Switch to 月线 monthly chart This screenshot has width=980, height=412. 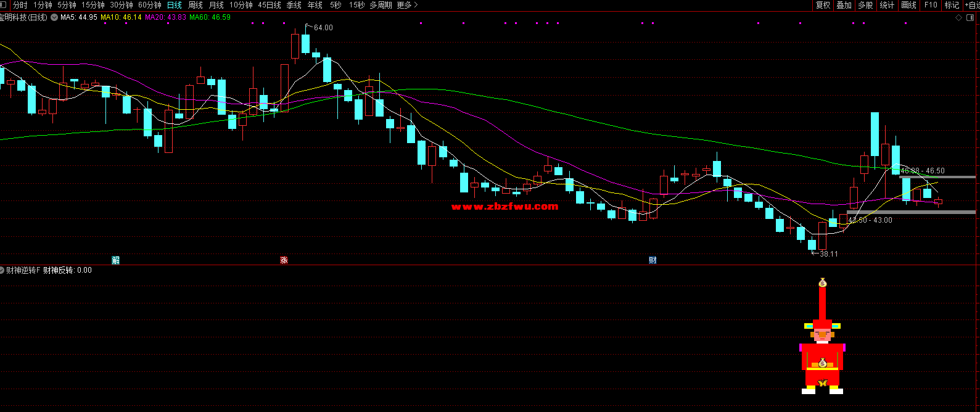tap(216, 5)
